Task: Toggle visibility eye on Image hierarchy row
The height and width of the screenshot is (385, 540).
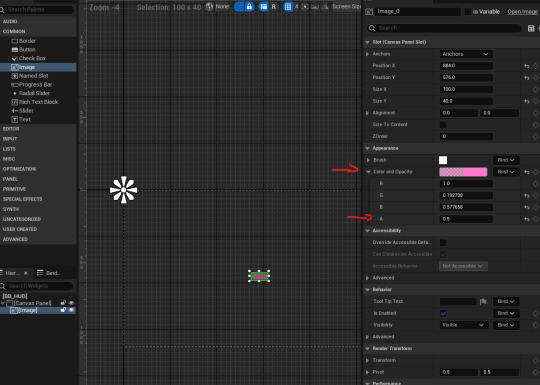Action: tap(72, 310)
